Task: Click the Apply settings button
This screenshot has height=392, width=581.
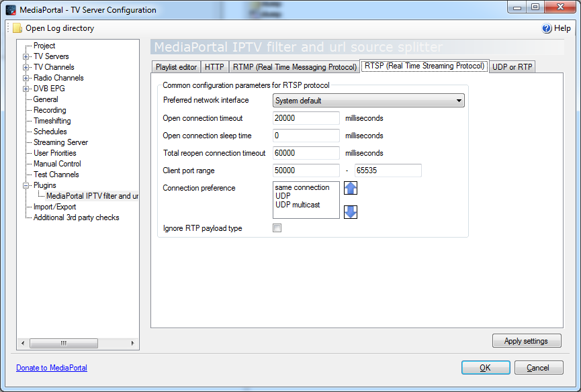Action: point(527,341)
